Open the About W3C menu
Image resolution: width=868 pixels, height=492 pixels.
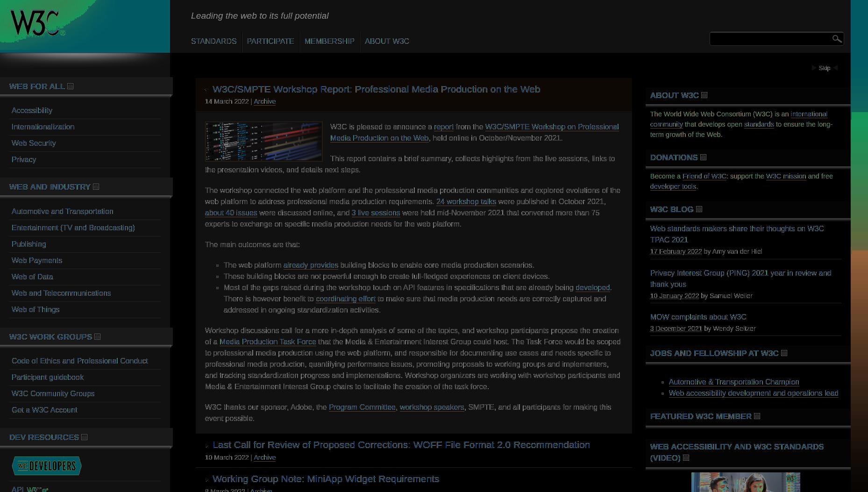387,41
